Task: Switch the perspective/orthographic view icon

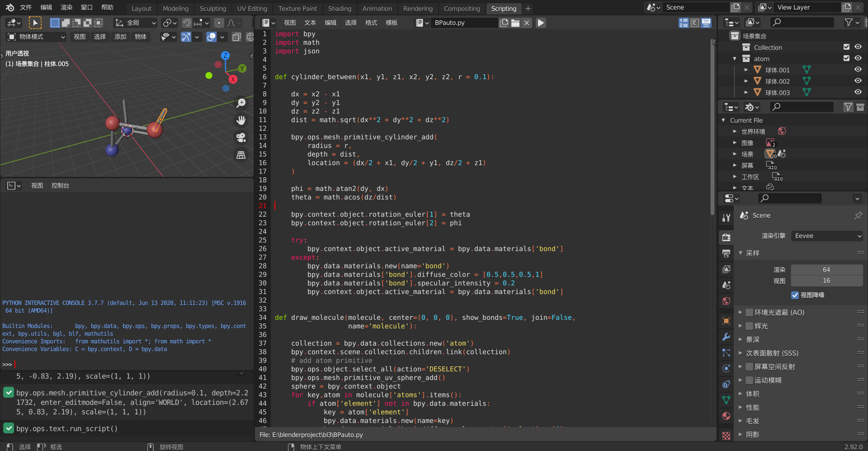Action: (241, 155)
